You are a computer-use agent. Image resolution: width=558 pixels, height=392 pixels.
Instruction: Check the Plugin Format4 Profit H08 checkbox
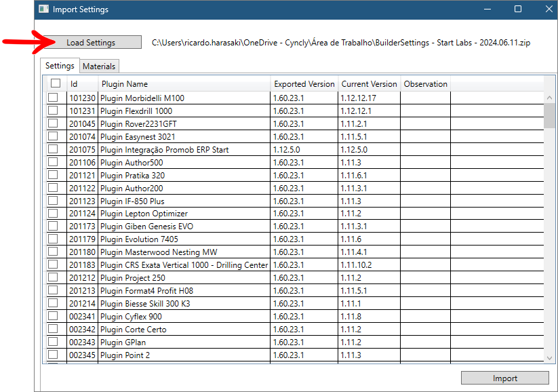(x=53, y=290)
